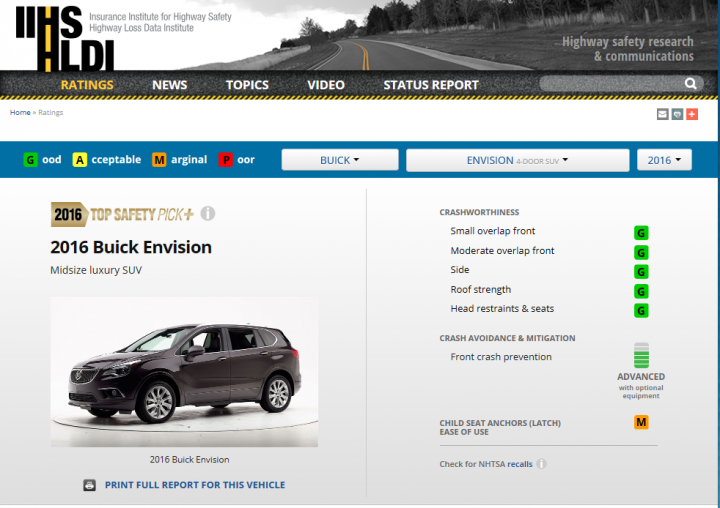Open the ENVISION model dropdown
Image resolution: width=720 pixels, height=508 pixels.
(518, 160)
